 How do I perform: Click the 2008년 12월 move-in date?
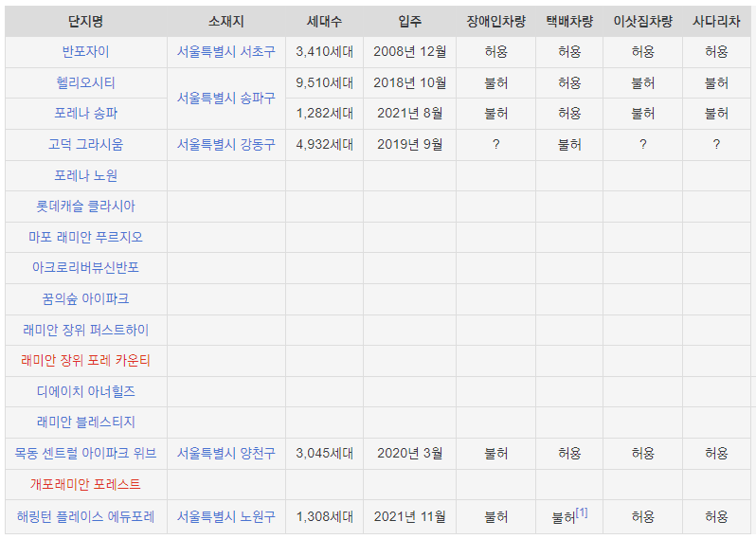tap(410, 51)
